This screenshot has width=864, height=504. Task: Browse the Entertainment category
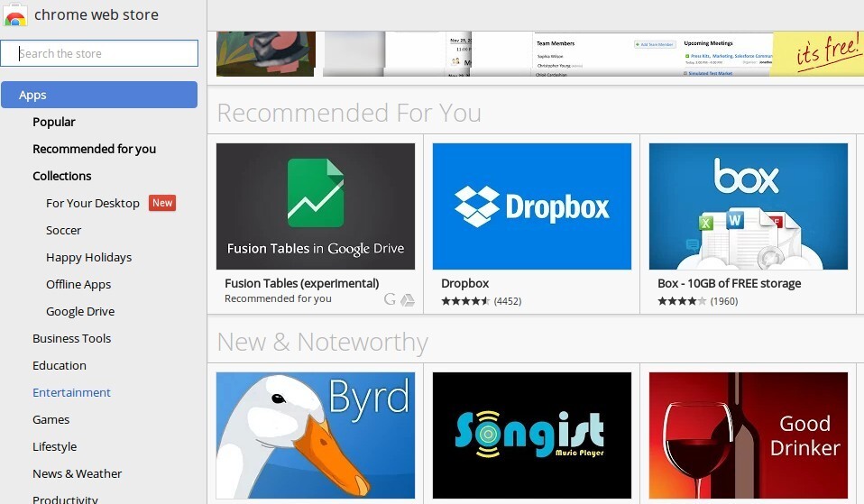click(71, 392)
